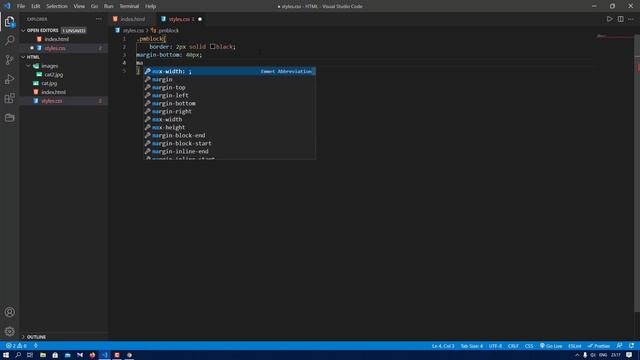The image size is (640, 360).
Task: Change the CSS language mode
Action: 529,346
